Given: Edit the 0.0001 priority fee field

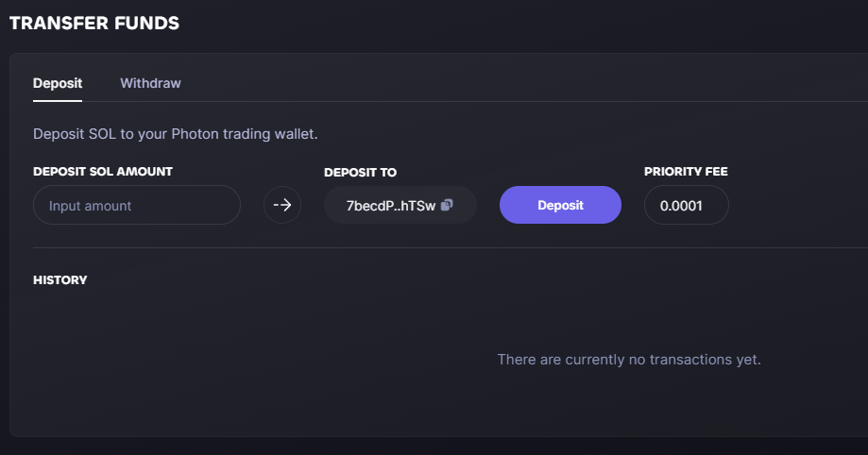Looking at the screenshot, I should 686,205.
